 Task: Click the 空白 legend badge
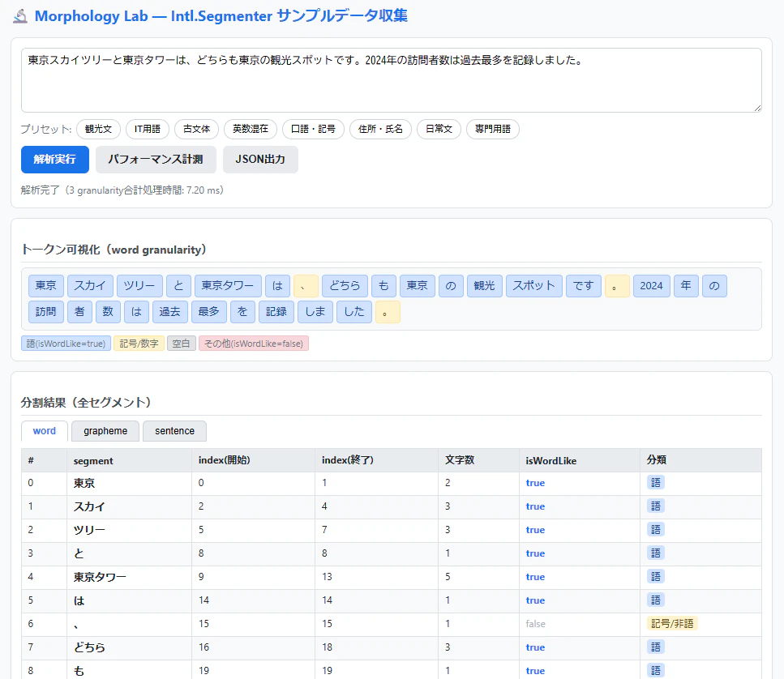(x=181, y=344)
